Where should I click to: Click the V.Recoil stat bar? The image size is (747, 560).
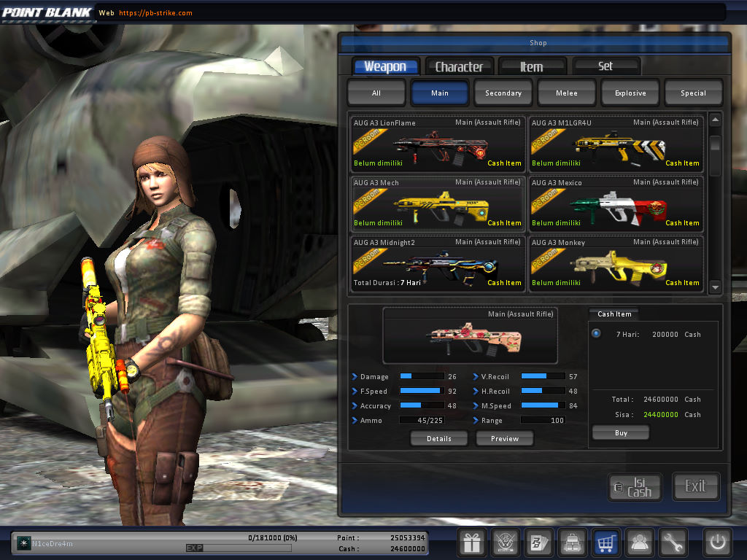[543, 376]
